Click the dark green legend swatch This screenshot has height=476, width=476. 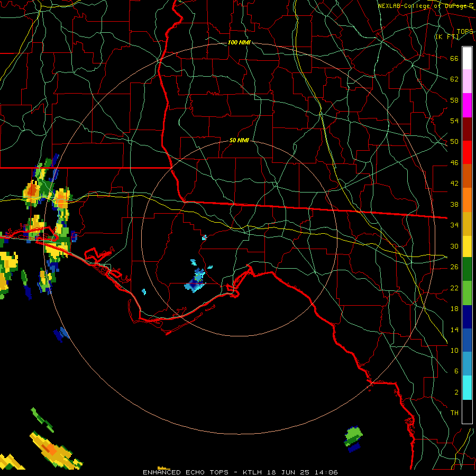pos(467,269)
